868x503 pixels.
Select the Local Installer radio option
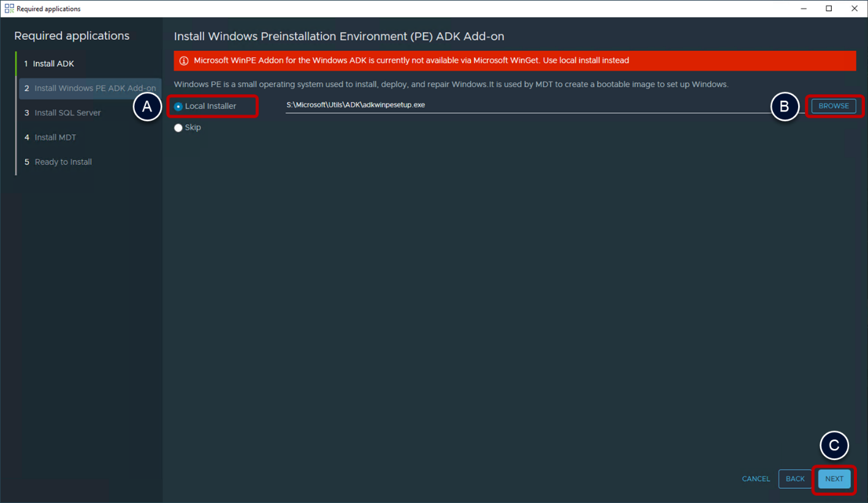pyautogui.click(x=178, y=107)
